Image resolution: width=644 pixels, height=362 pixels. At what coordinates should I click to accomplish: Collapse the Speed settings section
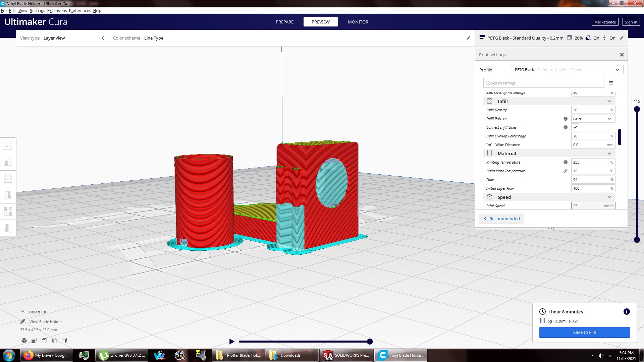pyautogui.click(x=549, y=197)
